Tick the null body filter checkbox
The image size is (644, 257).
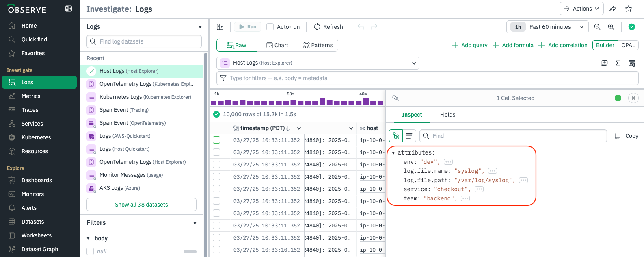point(90,251)
